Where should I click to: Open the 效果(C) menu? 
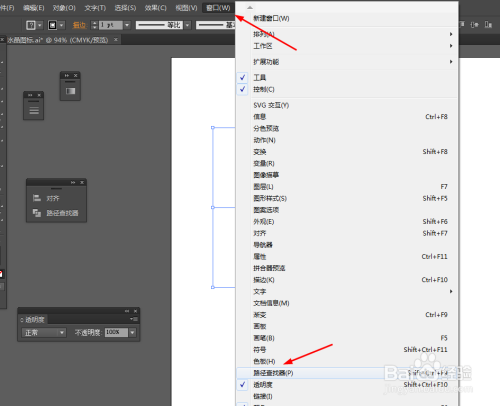(155, 8)
